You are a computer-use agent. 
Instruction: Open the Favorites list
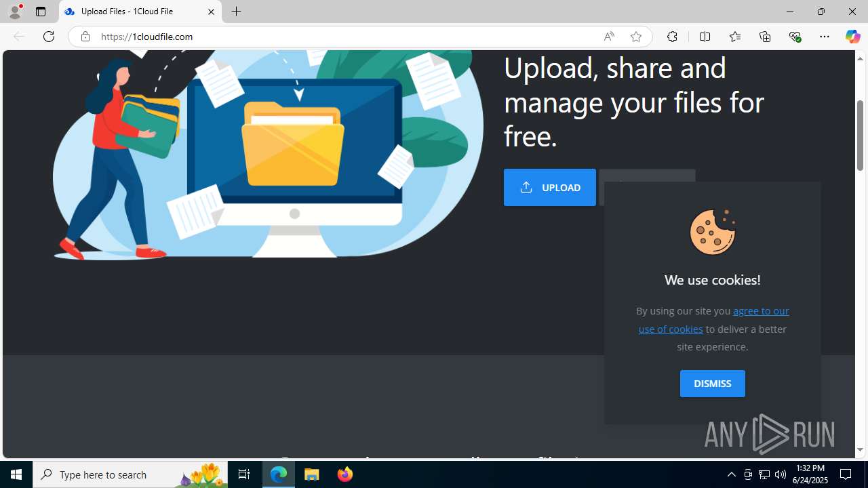click(x=734, y=37)
